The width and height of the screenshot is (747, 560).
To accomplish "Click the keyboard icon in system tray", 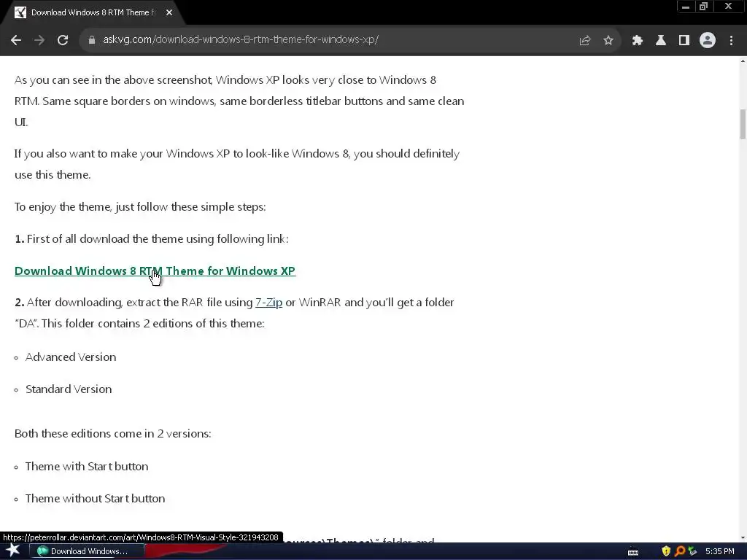I will pyautogui.click(x=632, y=552).
